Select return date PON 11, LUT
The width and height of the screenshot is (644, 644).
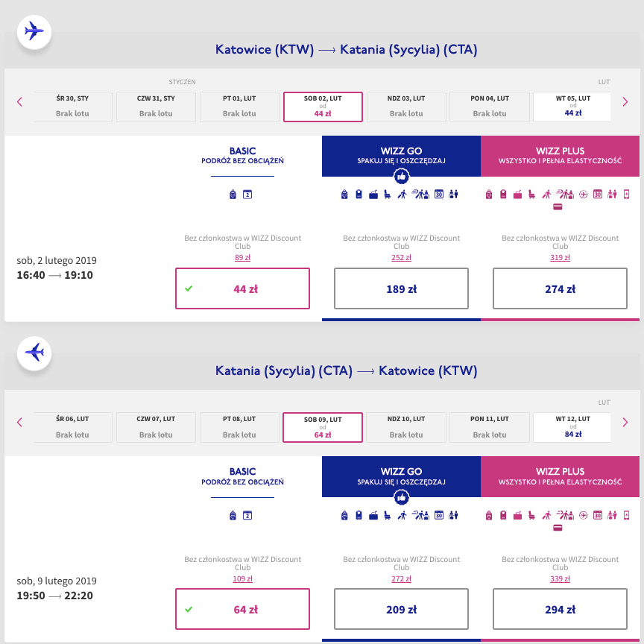click(x=490, y=428)
